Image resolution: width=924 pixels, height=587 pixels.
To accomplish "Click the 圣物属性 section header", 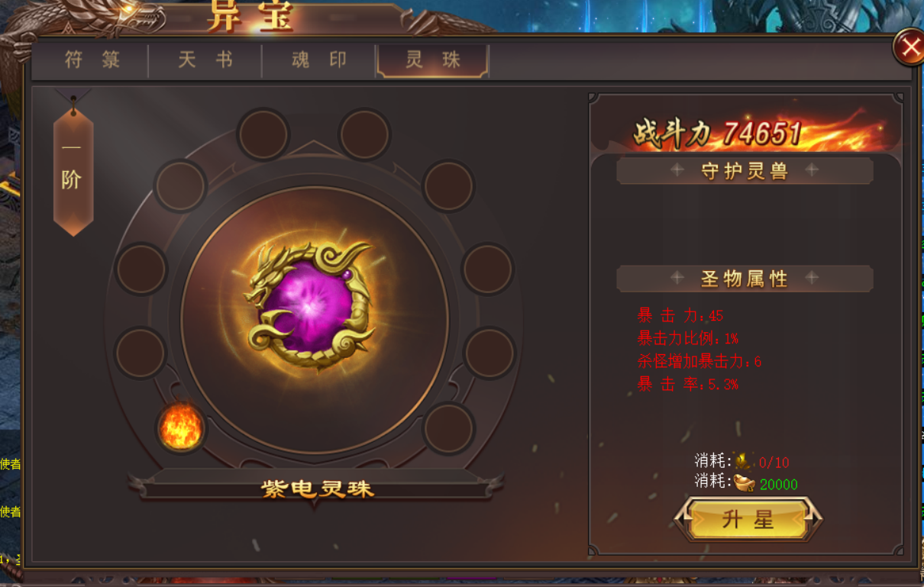I will 745,279.
